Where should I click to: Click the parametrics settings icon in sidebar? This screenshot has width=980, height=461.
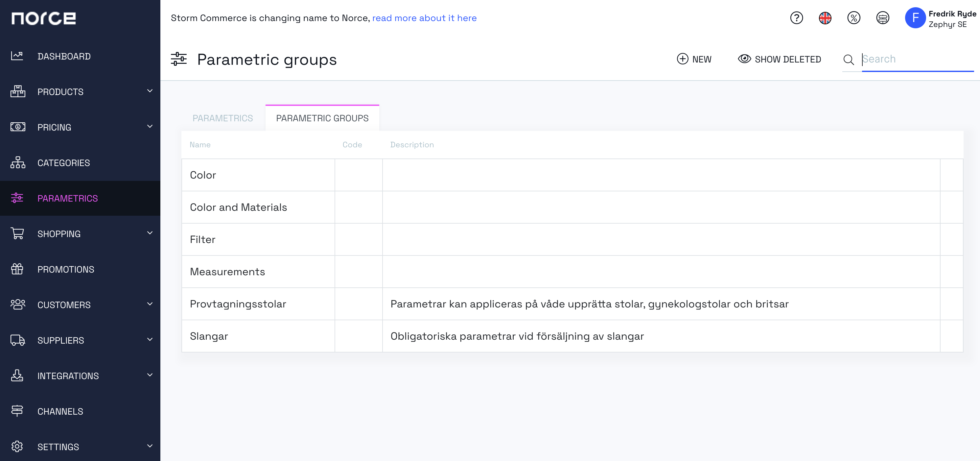[17, 198]
